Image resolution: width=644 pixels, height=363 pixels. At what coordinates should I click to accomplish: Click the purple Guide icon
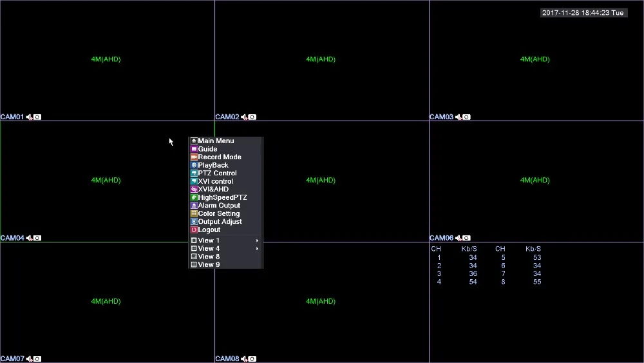(x=193, y=149)
